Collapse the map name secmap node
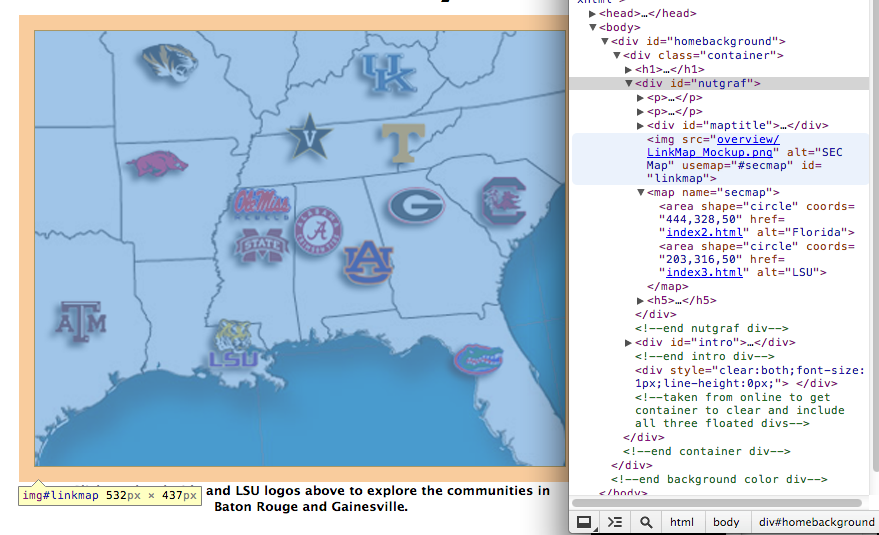The height and width of the screenshot is (535, 879). coord(641,192)
